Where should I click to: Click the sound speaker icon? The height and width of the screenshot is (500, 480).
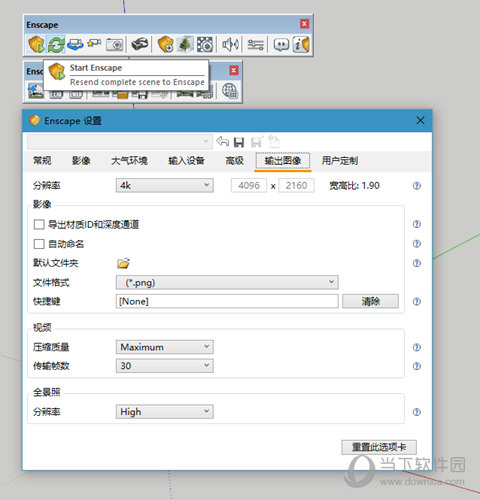[230, 44]
